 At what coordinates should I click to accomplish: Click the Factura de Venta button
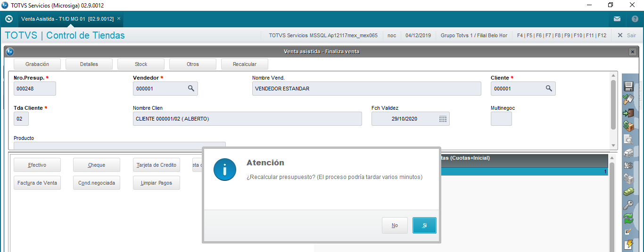click(37, 183)
